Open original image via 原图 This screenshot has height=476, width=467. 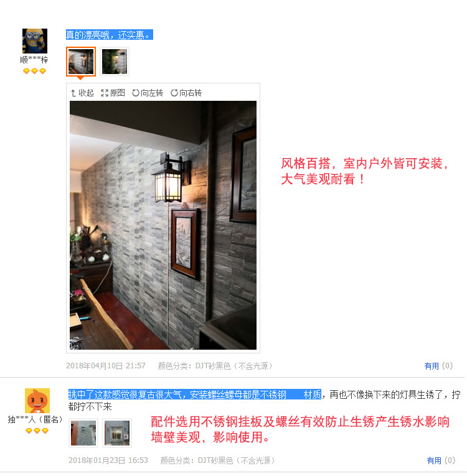click(x=113, y=93)
